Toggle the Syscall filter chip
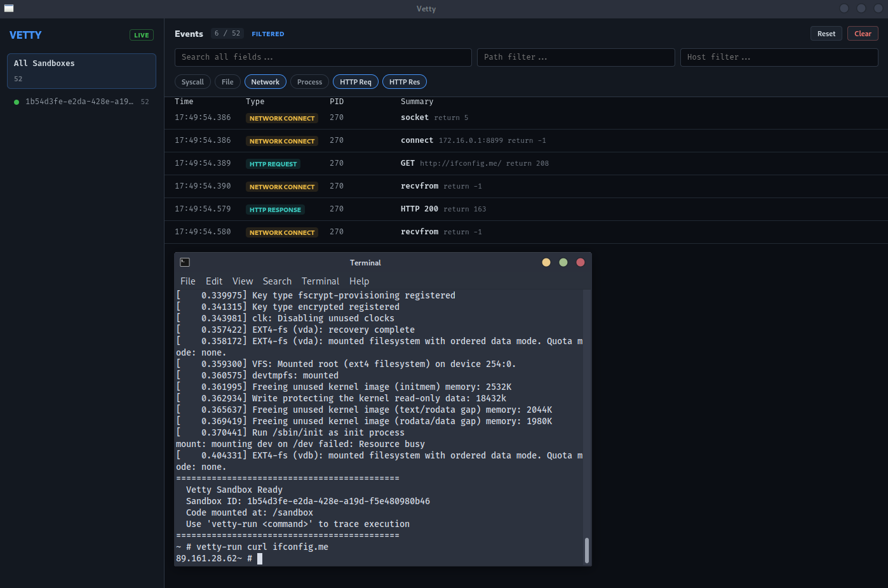Image resolution: width=888 pixels, height=588 pixels. (192, 82)
